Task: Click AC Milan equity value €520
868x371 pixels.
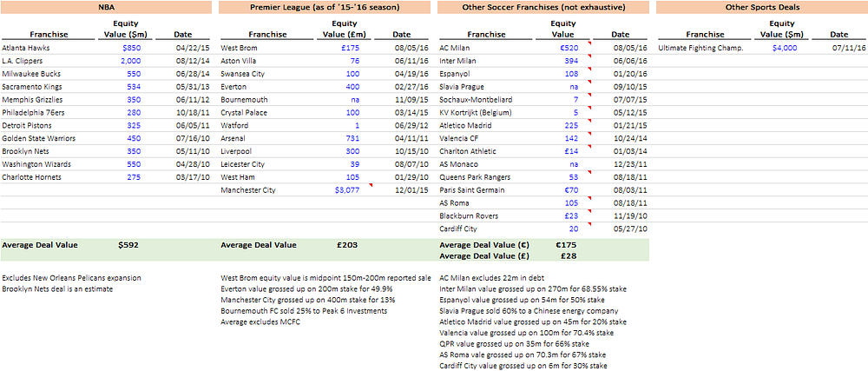Action: 569,48
